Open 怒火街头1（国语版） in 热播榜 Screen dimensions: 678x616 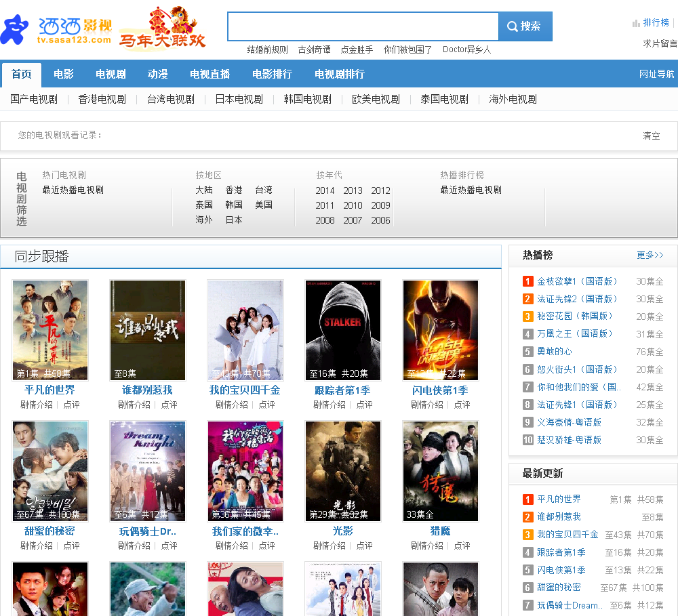point(577,369)
